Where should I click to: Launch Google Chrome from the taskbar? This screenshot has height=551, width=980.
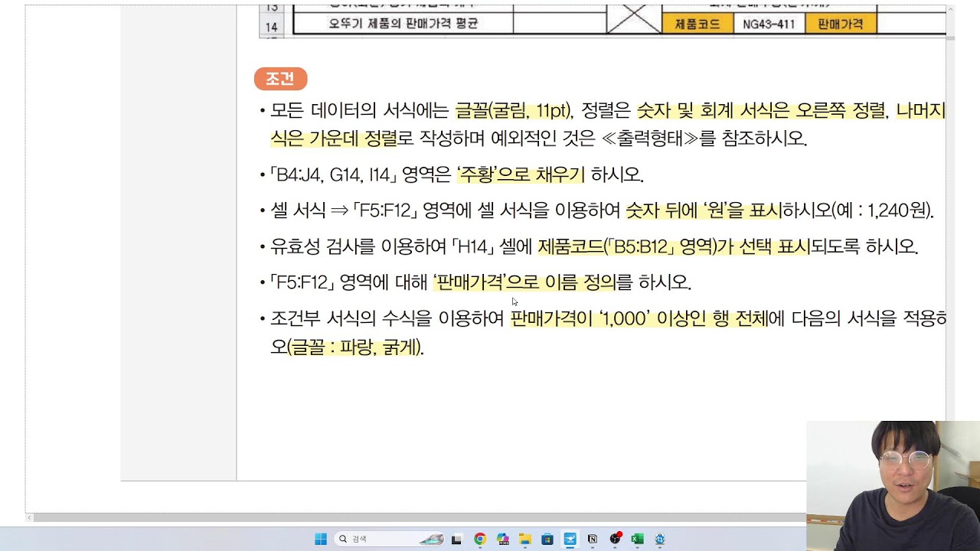(480, 539)
